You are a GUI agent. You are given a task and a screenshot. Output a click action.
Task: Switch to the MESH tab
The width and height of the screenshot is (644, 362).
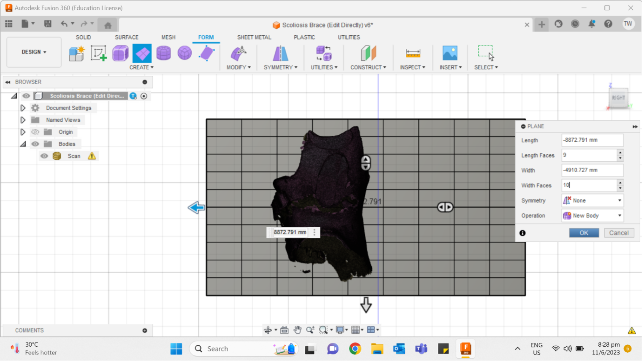click(168, 38)
